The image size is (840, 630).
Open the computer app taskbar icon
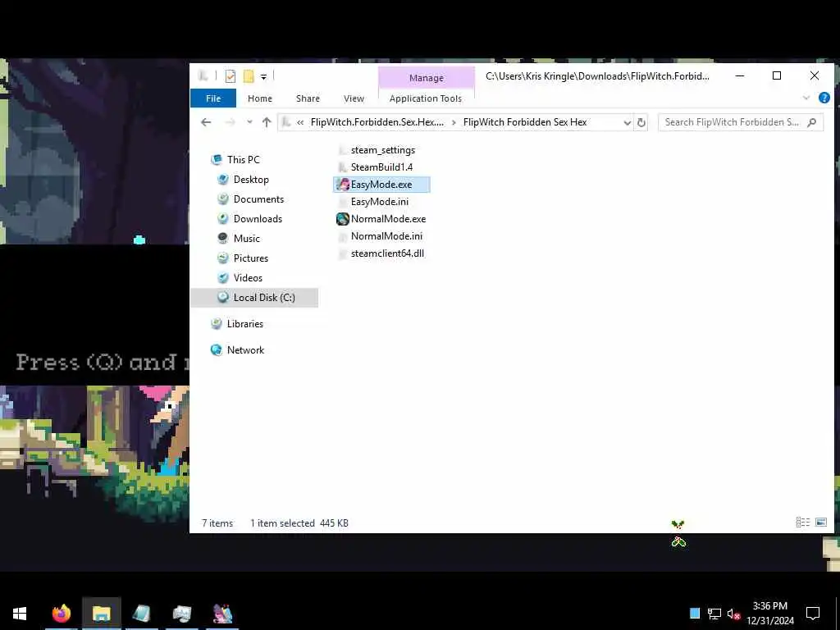tap(181, 614)
